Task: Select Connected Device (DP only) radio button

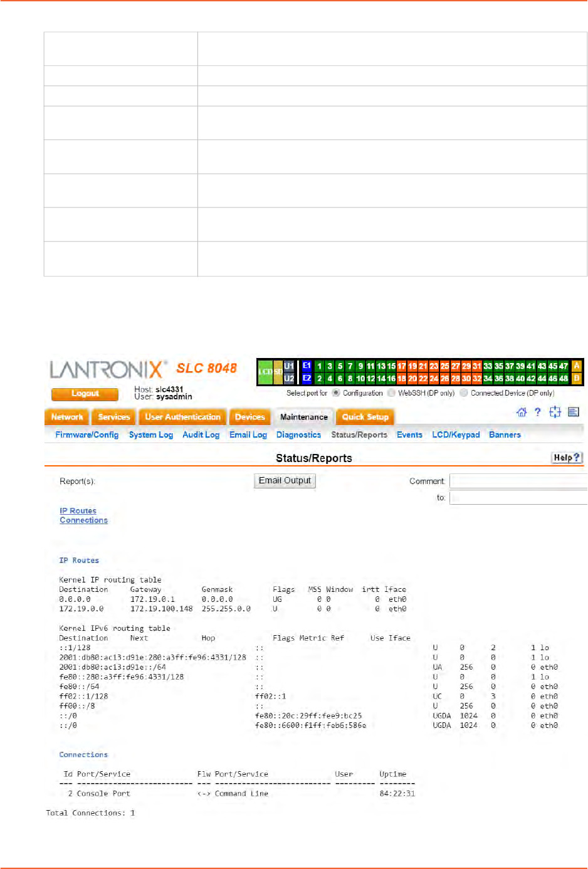Action: [x=464, y=393]
